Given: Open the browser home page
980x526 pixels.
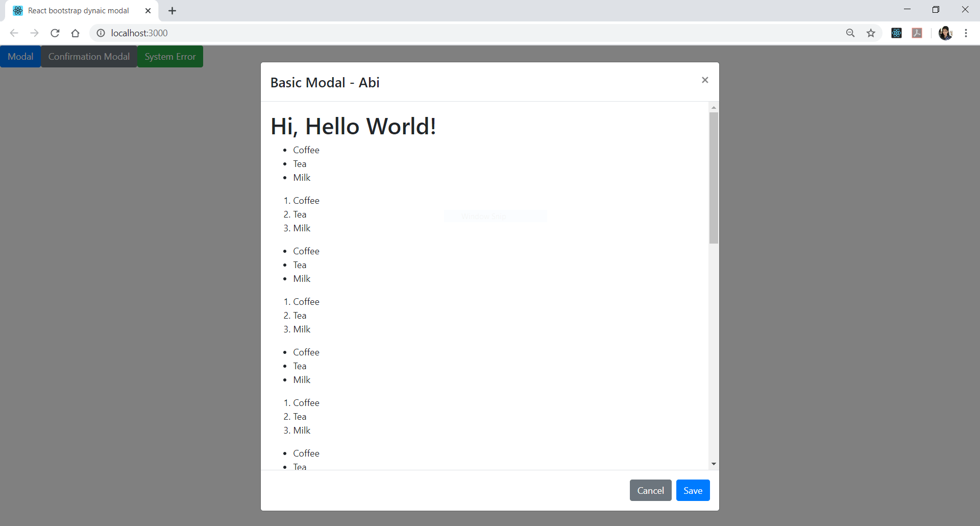Looking at the screenshot, I should tap(75, 33).
